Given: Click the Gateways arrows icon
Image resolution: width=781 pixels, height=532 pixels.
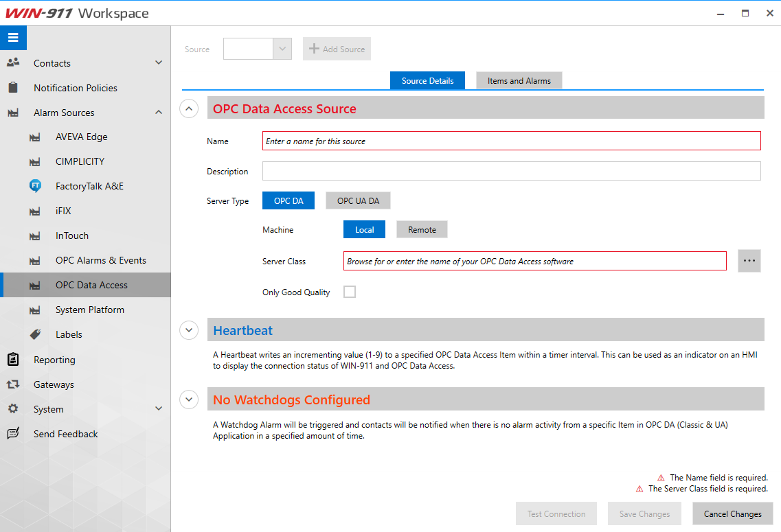Looking at the screenshot, I should pos(13,384).
